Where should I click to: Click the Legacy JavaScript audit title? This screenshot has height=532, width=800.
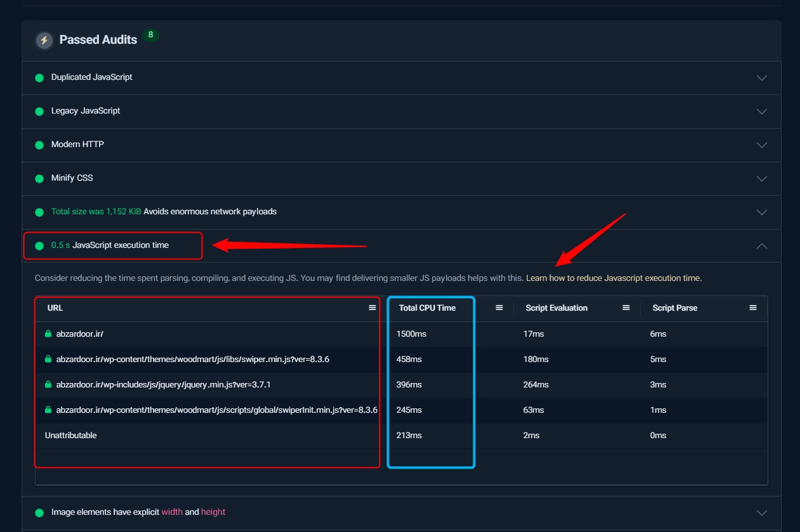coord(86,110)
